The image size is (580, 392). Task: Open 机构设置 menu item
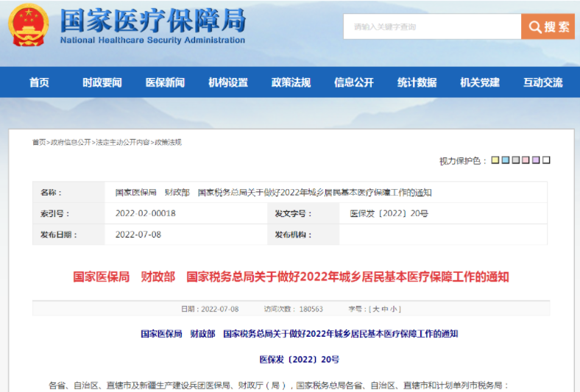228,82
